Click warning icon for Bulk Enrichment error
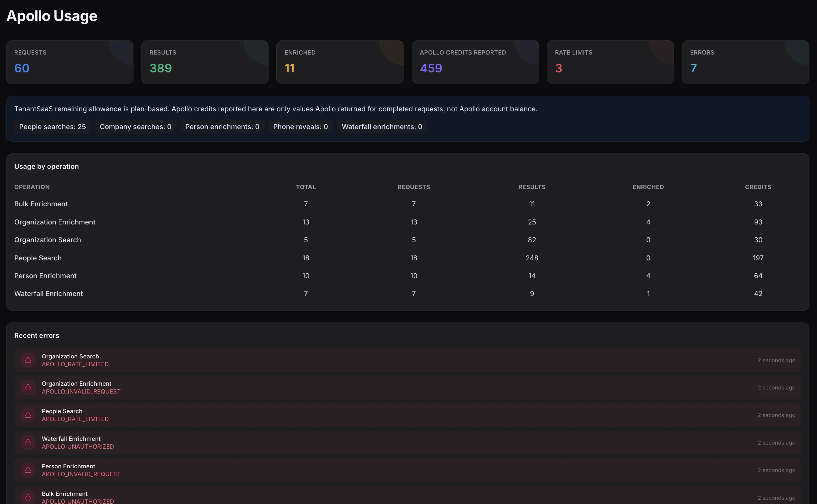This screenshot has width=817, height=504. tap(28, 497)
